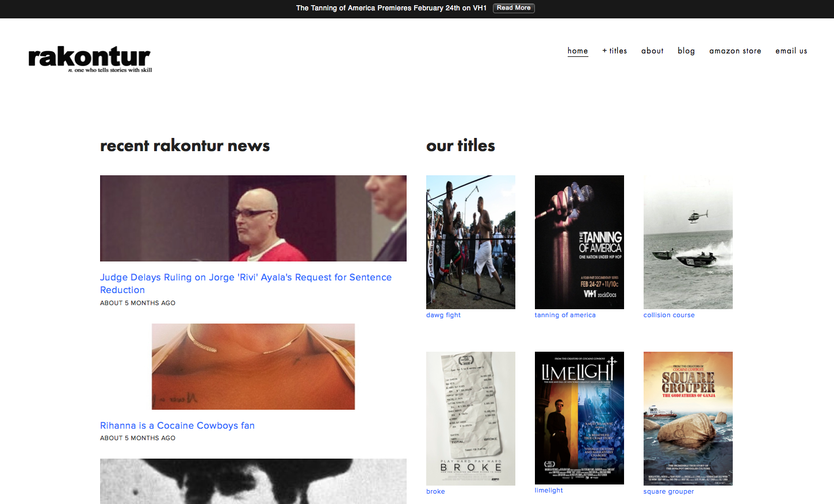The image size is (834, 504).
Task: Navigate to the about page
Action: point(652,51)
